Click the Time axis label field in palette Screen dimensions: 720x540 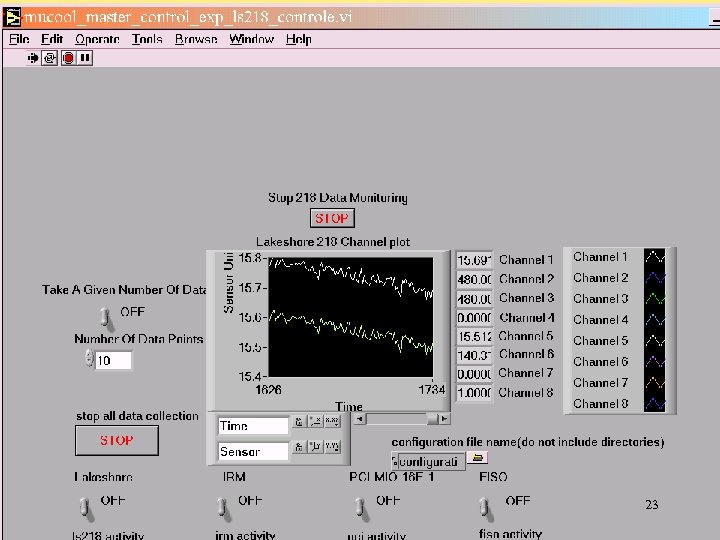coord(253,426)
